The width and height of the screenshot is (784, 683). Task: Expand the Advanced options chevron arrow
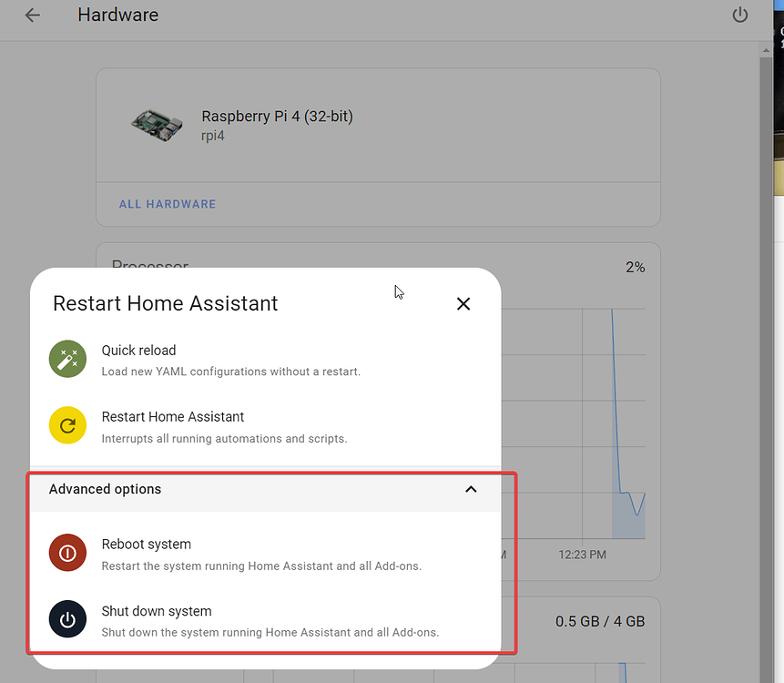click(x=471, y=489)
